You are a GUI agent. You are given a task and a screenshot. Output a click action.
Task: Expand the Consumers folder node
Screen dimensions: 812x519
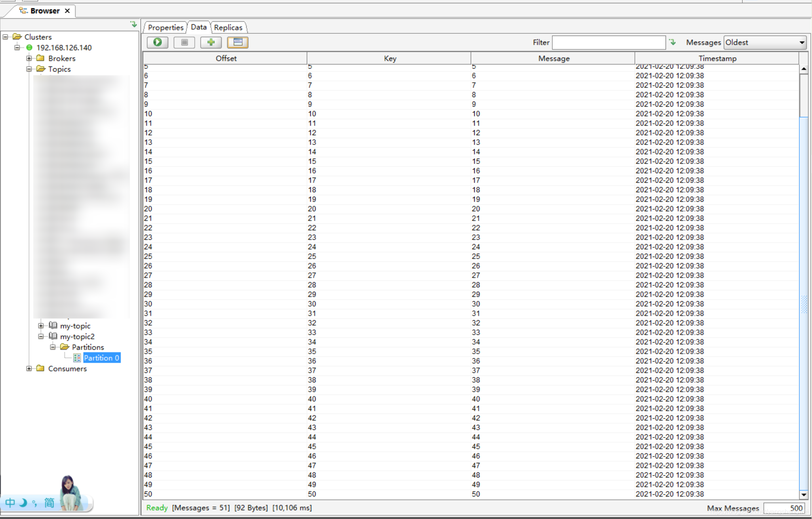(29, 368)
